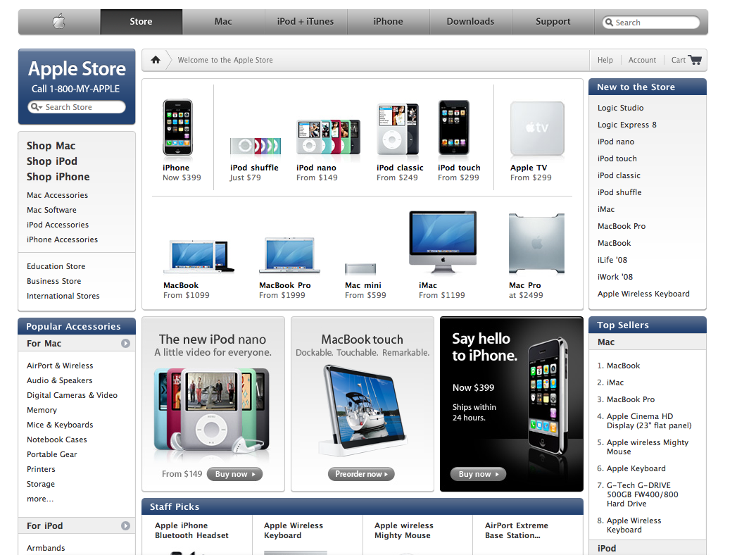The width and height of the screenshot is (756, 555).
Task: Click the MacBook Pro product image
Action: 289,255
